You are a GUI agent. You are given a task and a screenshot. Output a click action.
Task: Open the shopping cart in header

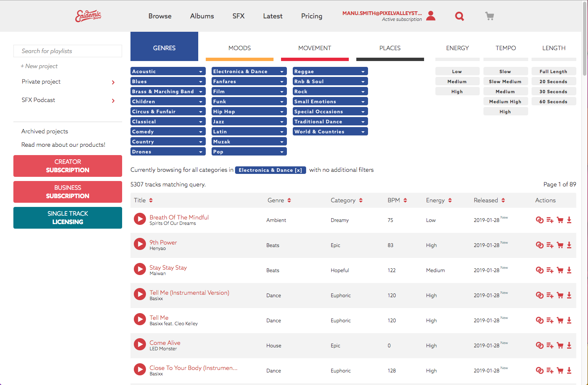pyautogui.click(x=489, y=16)
